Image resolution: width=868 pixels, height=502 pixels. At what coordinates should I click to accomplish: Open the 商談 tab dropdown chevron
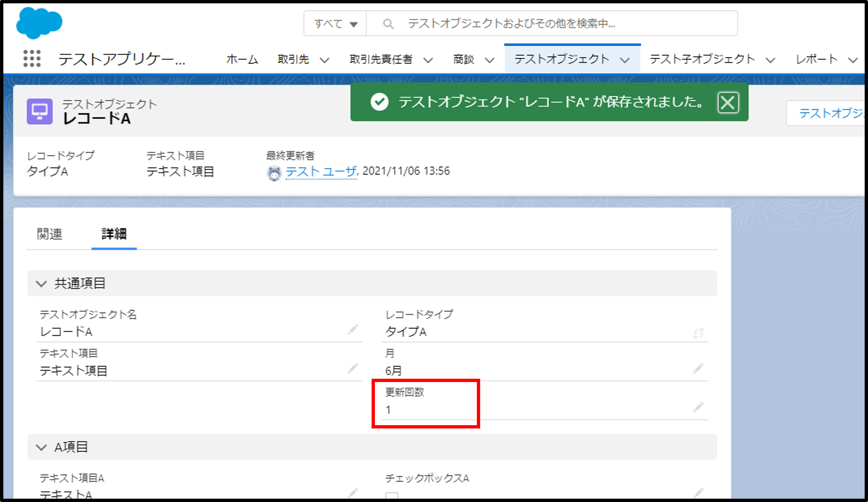coord(489,60)
